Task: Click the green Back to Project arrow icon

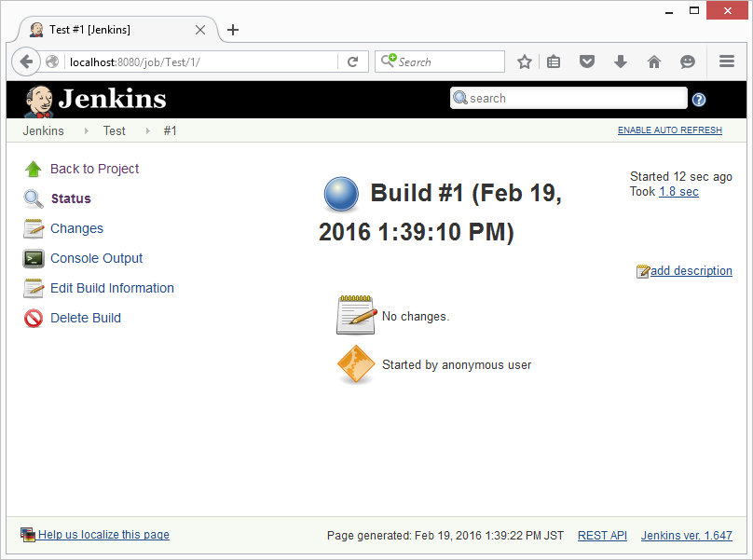Action: 34,169
